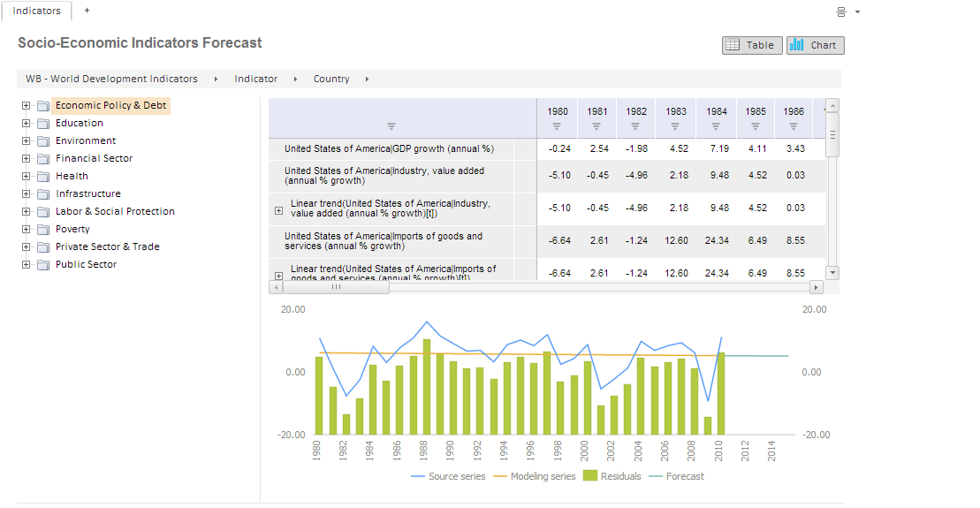Click the row header filter icon
The width and height of the screenshot is (980, 508).
tap(391, 126)
